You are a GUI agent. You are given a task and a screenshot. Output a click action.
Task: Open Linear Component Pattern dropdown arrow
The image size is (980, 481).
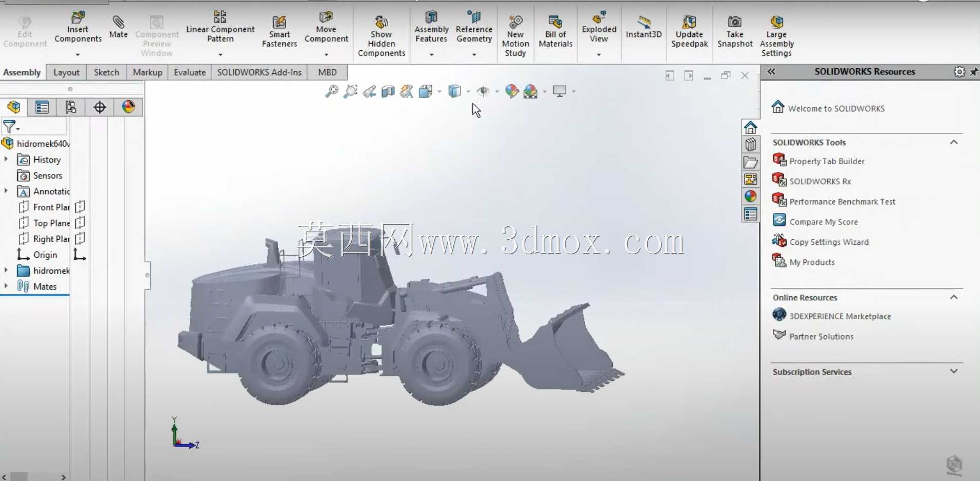pos(221,54)
